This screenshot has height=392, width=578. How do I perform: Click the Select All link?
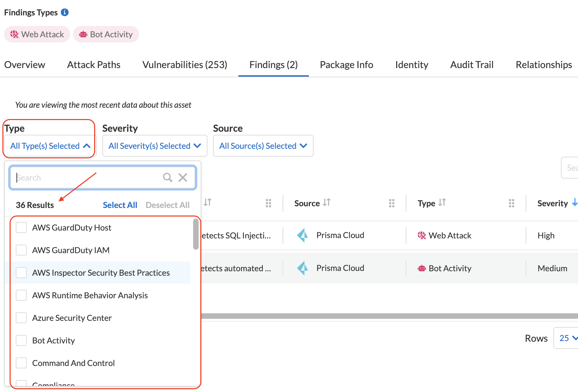tap(120, 205)
